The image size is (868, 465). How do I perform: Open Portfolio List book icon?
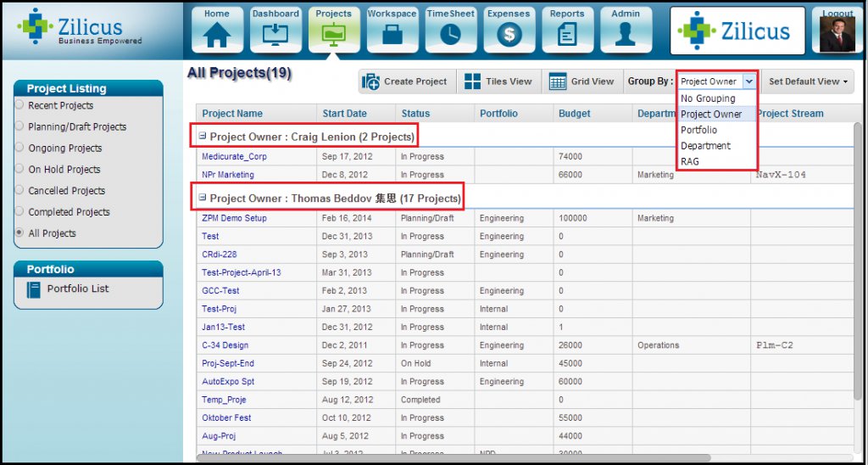34,289
